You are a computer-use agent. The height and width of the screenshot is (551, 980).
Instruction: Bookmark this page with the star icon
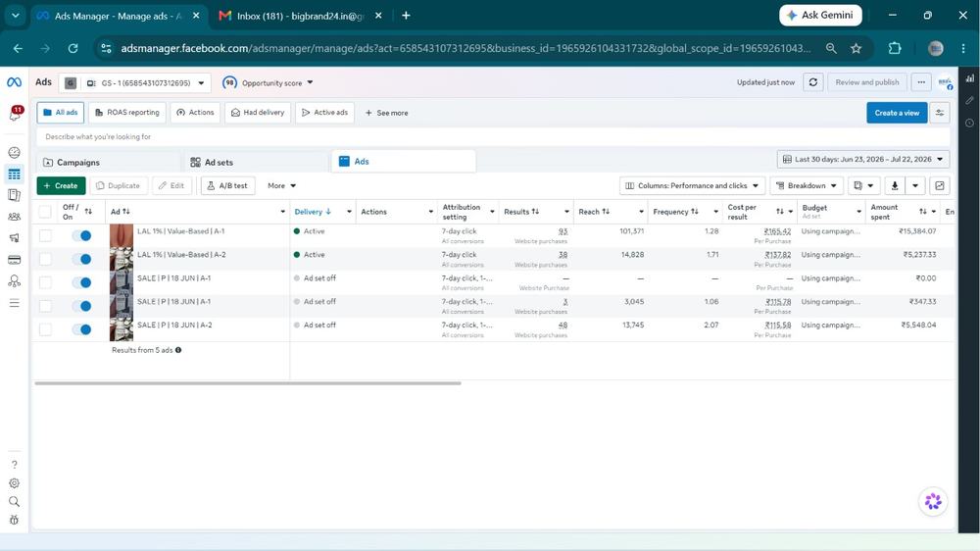[856, 48]
